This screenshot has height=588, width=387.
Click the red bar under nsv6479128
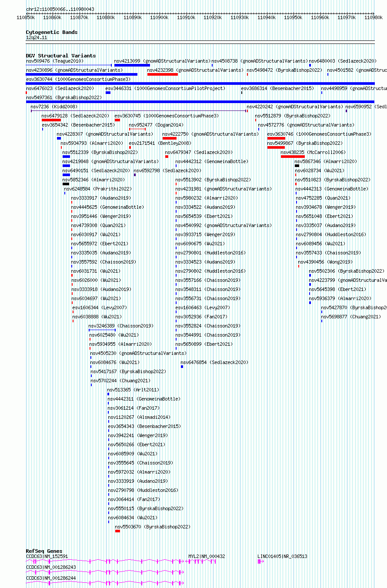(51, 120)
